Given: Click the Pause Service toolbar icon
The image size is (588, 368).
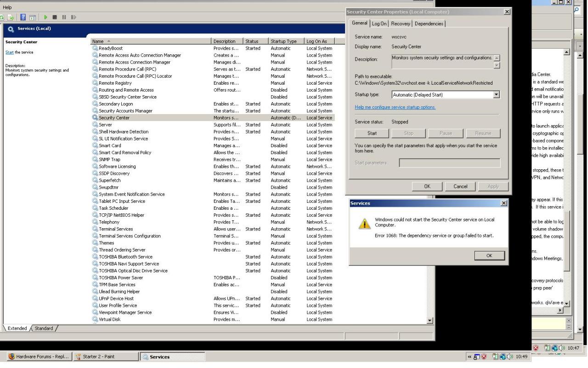Looking at the screenshot, I should pos(64,17).
